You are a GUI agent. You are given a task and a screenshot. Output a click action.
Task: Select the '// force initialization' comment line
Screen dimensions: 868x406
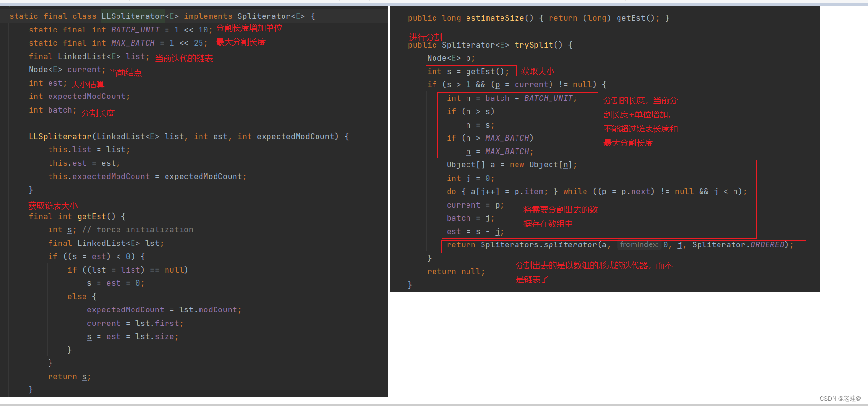138,230
